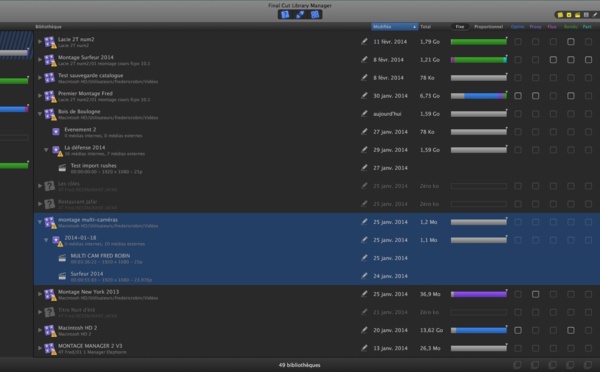The image size is (600, 372).
Task: Click the edit pencil for Montage Surfeur 2014
Action: 364,59
